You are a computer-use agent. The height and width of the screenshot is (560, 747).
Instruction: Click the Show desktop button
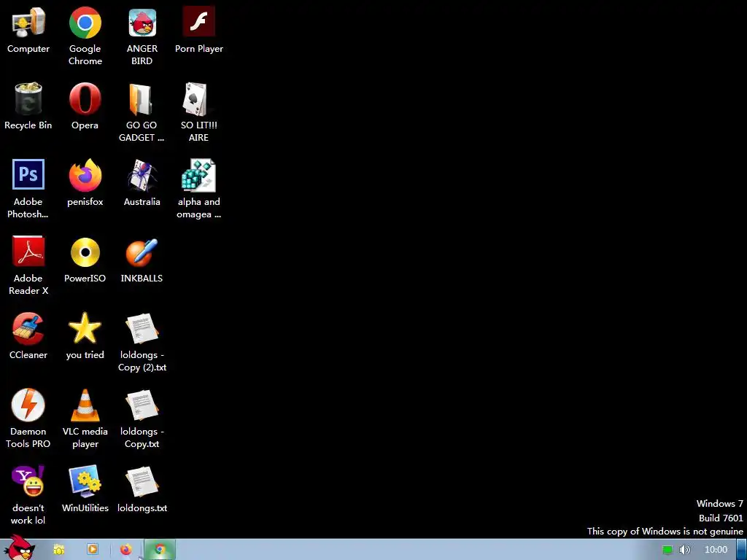pos(742,550)
